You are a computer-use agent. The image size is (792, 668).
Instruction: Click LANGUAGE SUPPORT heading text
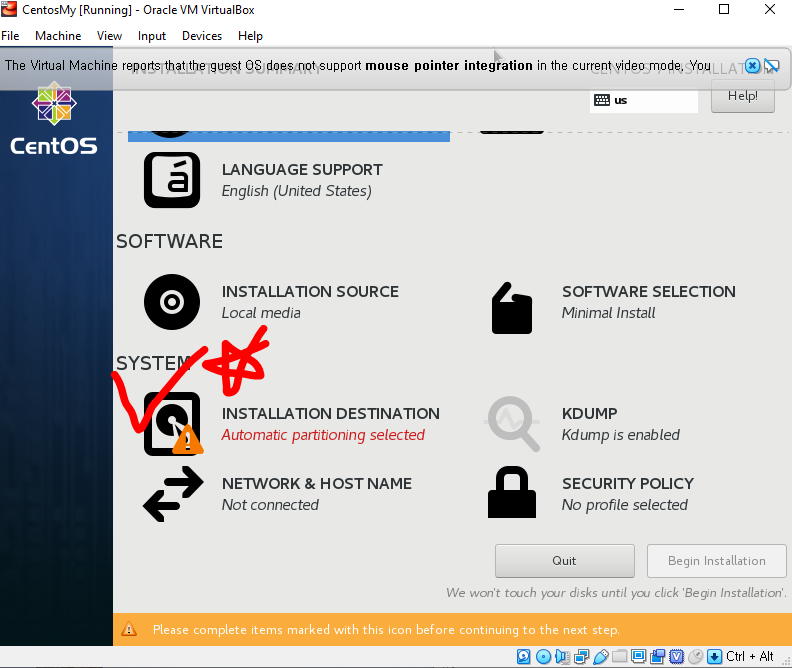(x=302, y=170)
